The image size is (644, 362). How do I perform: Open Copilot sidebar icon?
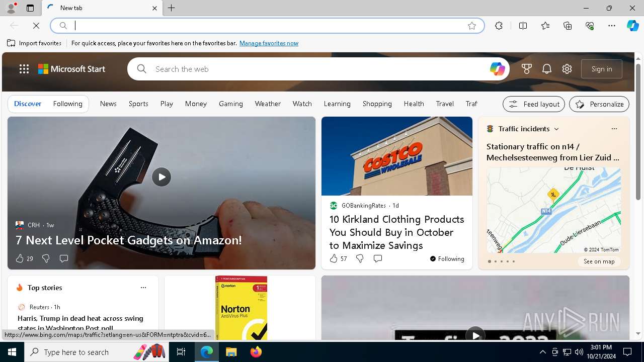633,26
